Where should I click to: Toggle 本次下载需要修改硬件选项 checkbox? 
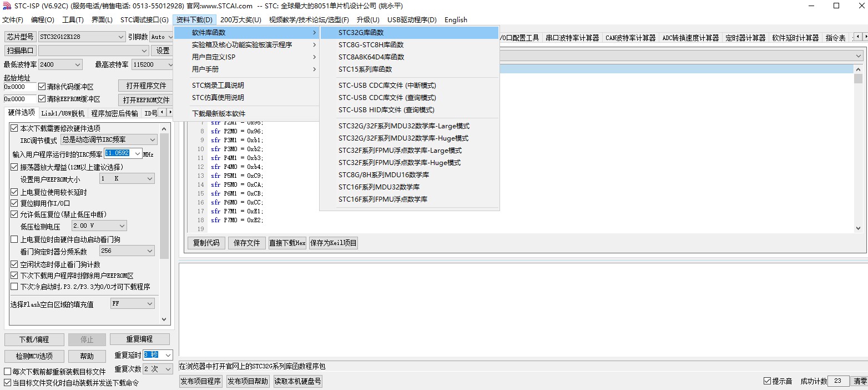[x=14, y=128]
